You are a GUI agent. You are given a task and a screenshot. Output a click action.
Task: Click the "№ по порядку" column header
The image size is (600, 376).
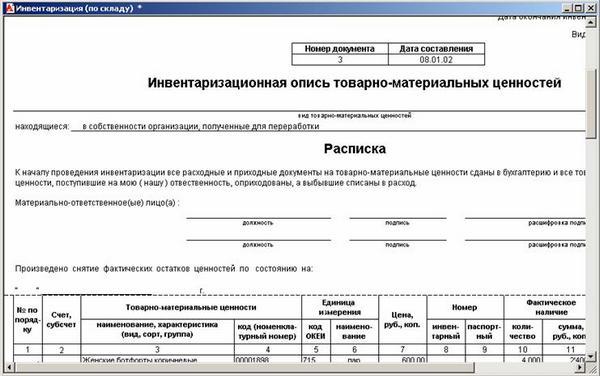click(x=28, y=319)
